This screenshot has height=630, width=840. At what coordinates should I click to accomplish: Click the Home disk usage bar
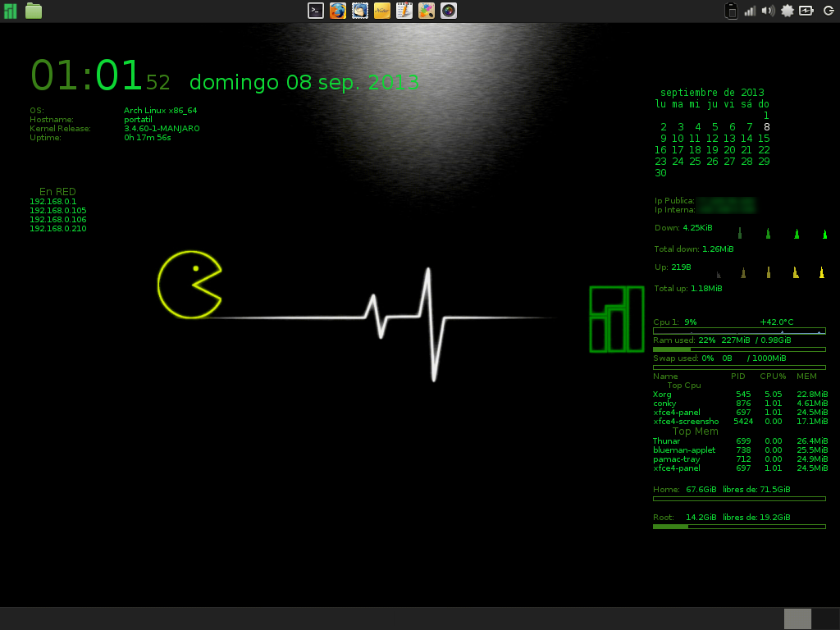click(739, 499)
